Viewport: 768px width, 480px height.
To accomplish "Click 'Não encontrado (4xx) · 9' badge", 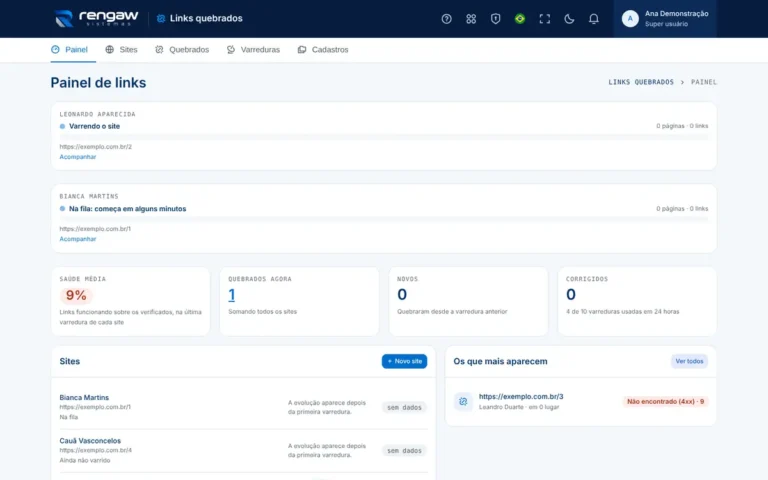I will pyautogui.click(x=665, y=402).
